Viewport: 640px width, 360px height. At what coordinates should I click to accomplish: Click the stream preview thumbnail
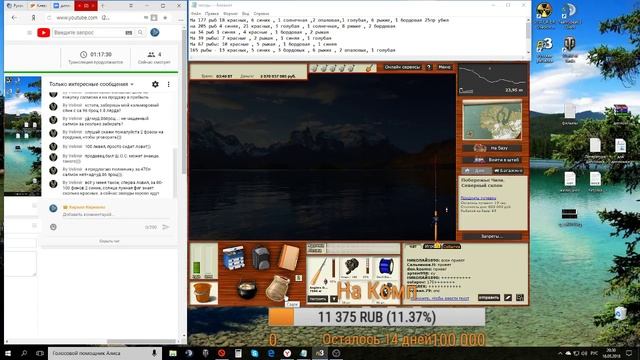[x=22, y=136]
